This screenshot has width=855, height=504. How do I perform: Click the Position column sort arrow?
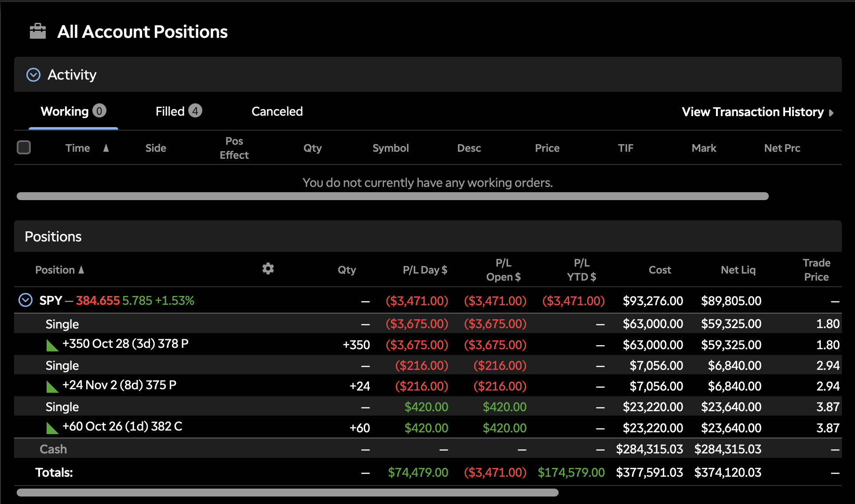coord(81,270)
